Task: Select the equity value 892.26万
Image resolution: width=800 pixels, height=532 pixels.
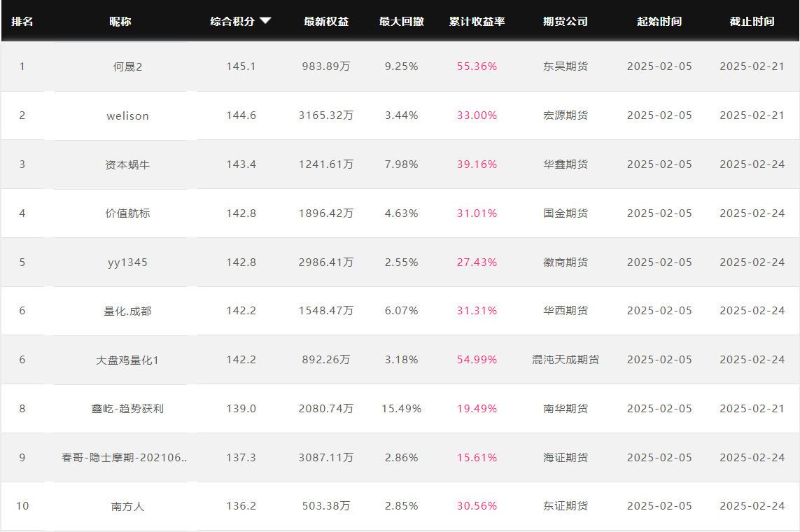Action: [326, 360]
